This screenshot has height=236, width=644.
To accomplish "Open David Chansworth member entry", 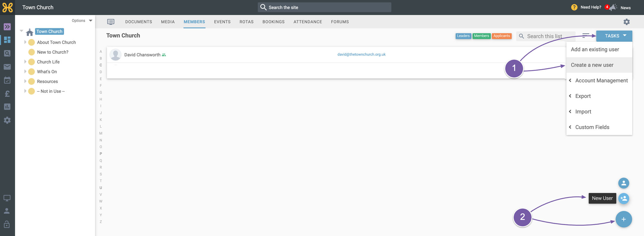I will coord(142,55).
